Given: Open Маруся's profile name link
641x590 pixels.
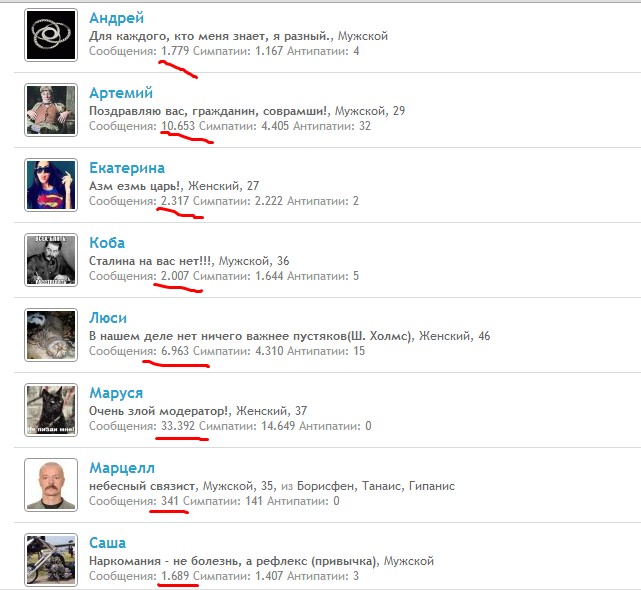Looking at the screenshot, I should click(x=116, y=393).
